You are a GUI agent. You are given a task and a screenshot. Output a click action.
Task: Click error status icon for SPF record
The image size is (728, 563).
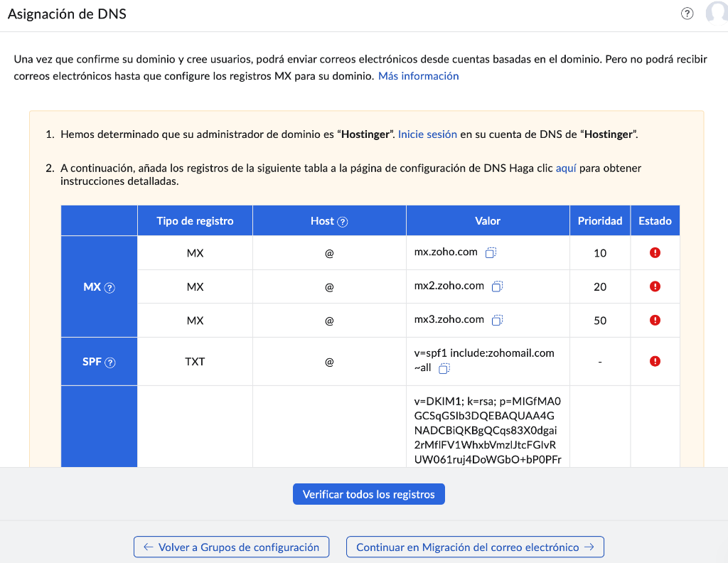(655, 361)
